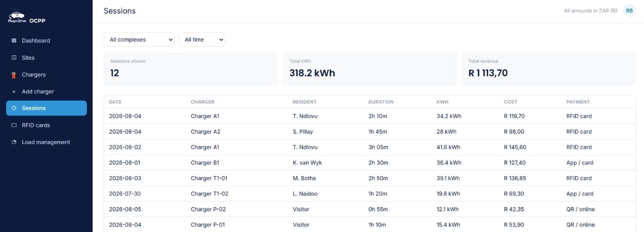Image resolution: width=644 pixels, height=232 pixels.
Task: Expand the All complexes dropdown
Action: point(139,39)
